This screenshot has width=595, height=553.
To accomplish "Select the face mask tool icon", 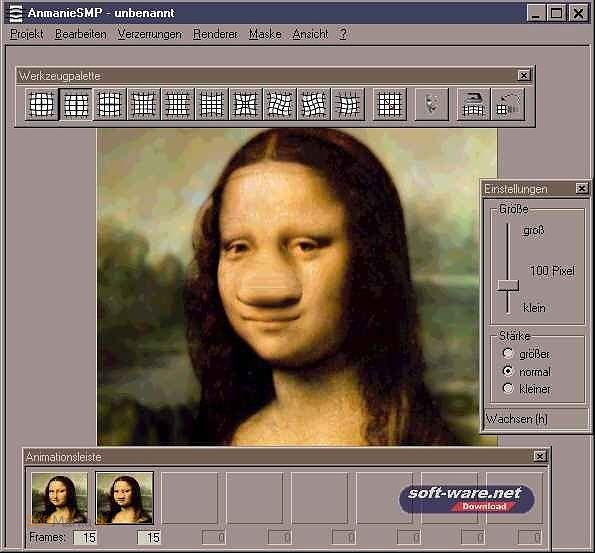I will tap(431, 104).
